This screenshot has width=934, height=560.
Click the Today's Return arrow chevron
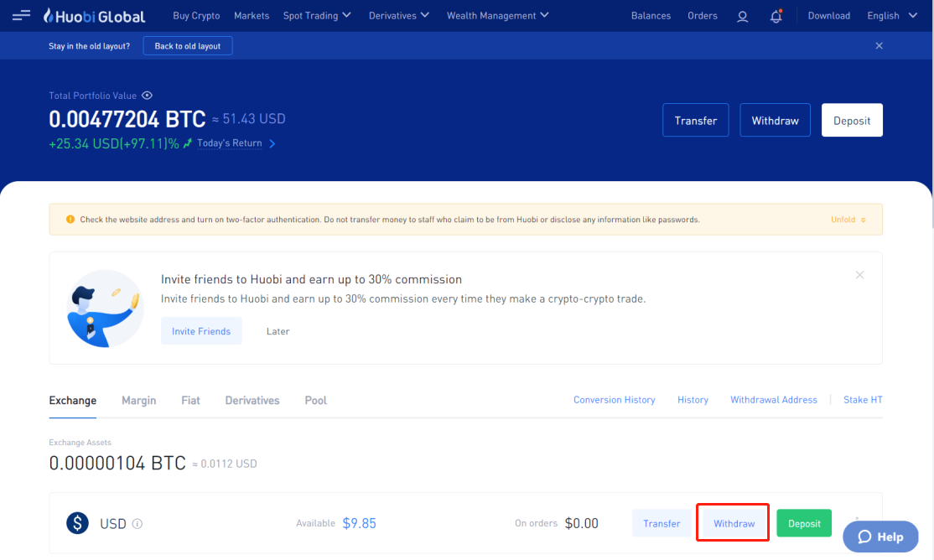pyautogui.click(x=272, y=143)
